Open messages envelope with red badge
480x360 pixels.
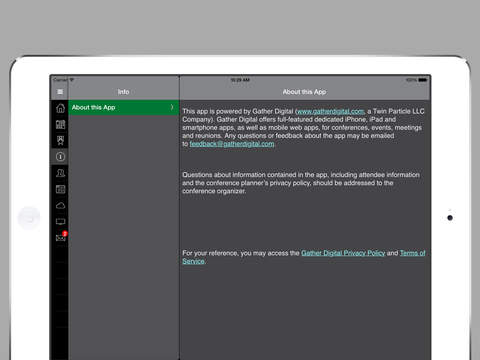point(61,237)
